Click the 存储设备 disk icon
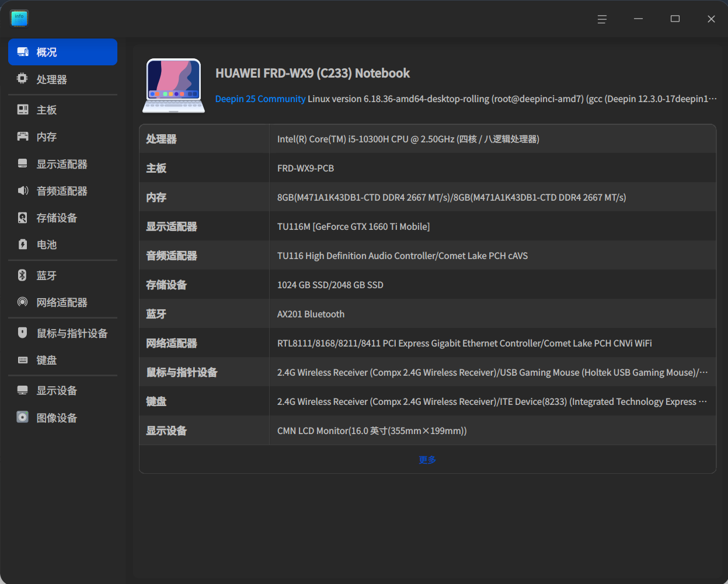 (23, 218)
